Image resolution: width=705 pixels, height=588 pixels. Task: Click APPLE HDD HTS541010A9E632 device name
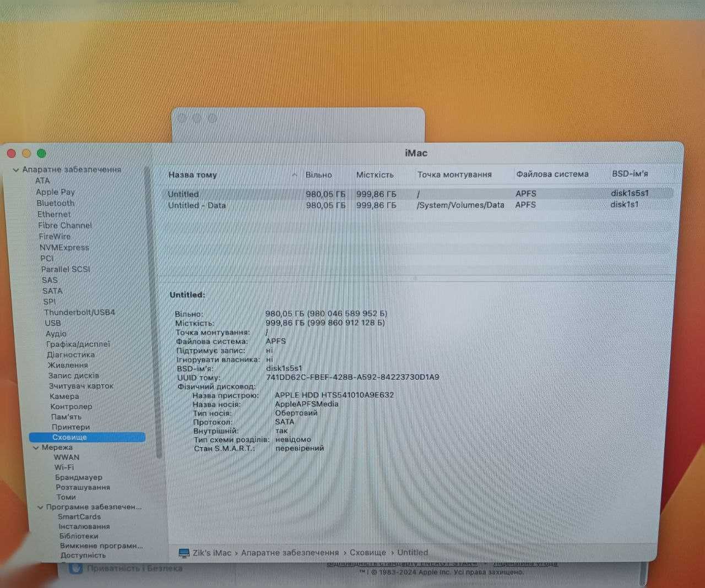334,395
